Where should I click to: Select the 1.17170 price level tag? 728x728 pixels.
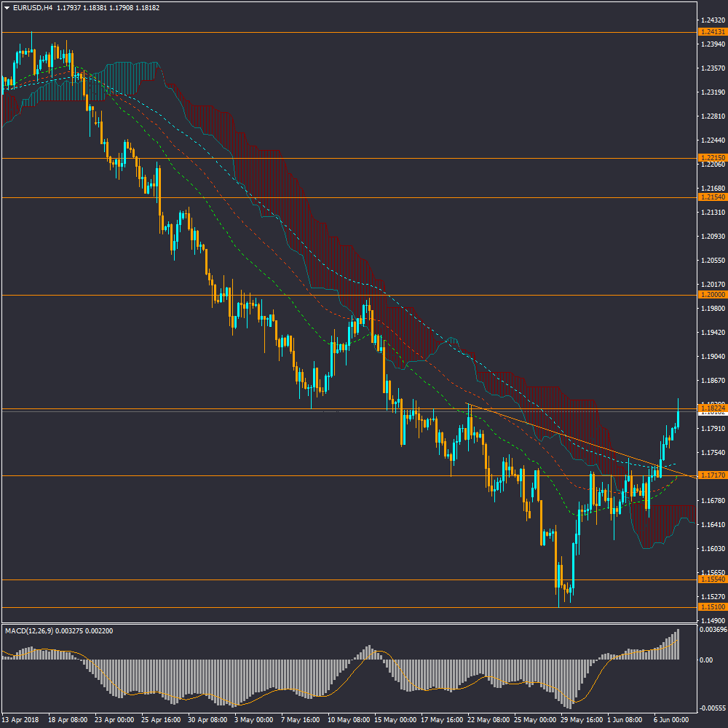pyautogui.click(x=711, y=475)
